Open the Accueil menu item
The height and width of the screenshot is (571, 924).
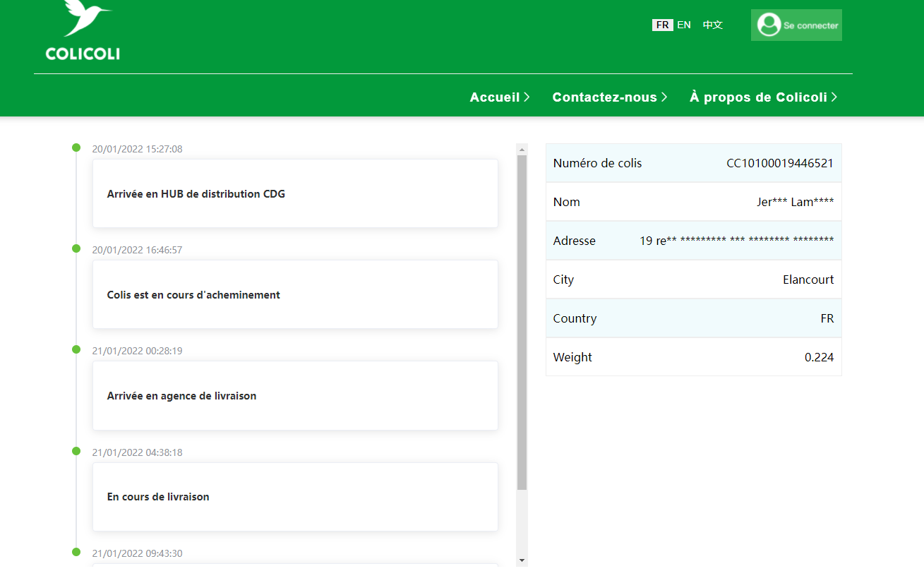495,97
